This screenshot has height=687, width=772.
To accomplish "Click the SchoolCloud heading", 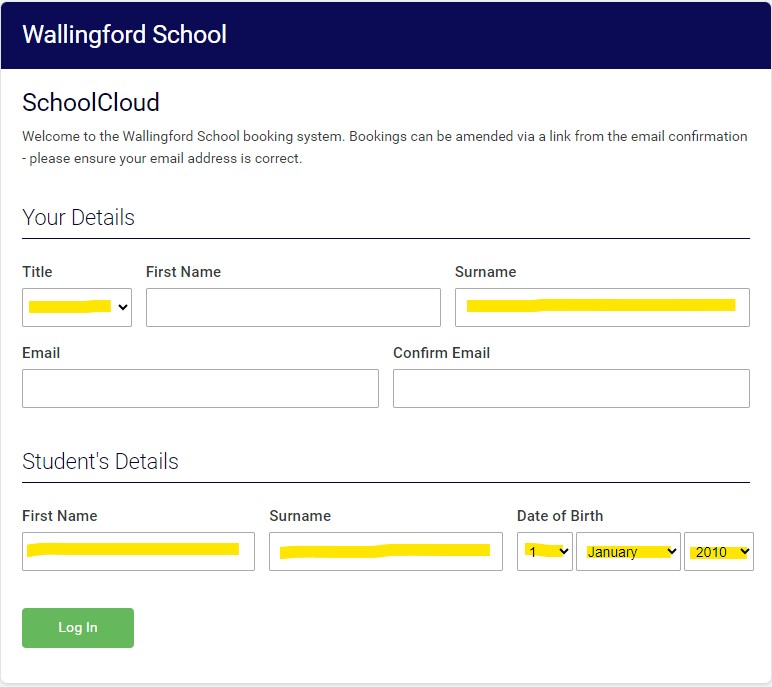I will 91,102.
